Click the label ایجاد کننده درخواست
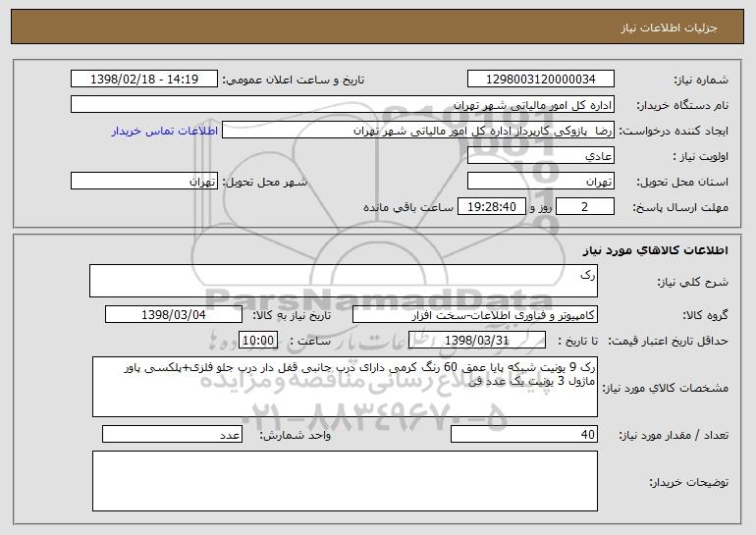 pos(674,132)
